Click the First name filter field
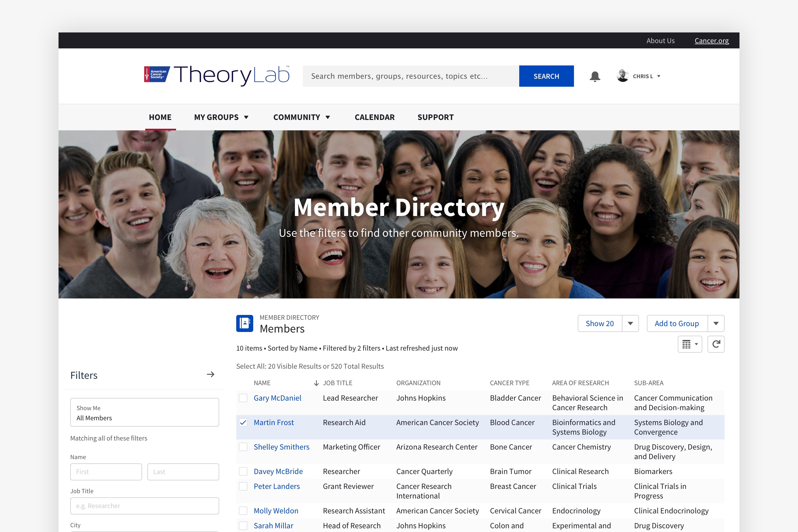The width and height of the screenshot is (798, 532). (106, 472)
